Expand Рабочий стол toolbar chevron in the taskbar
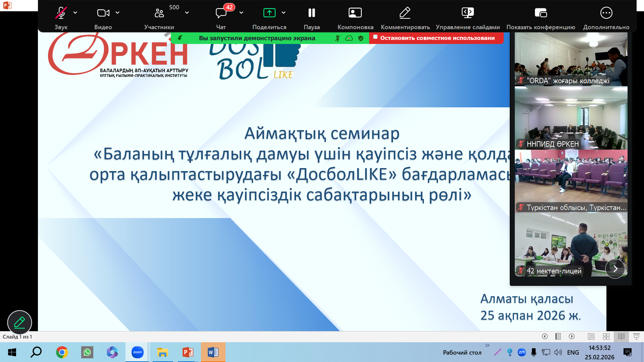 click(487, 345)
